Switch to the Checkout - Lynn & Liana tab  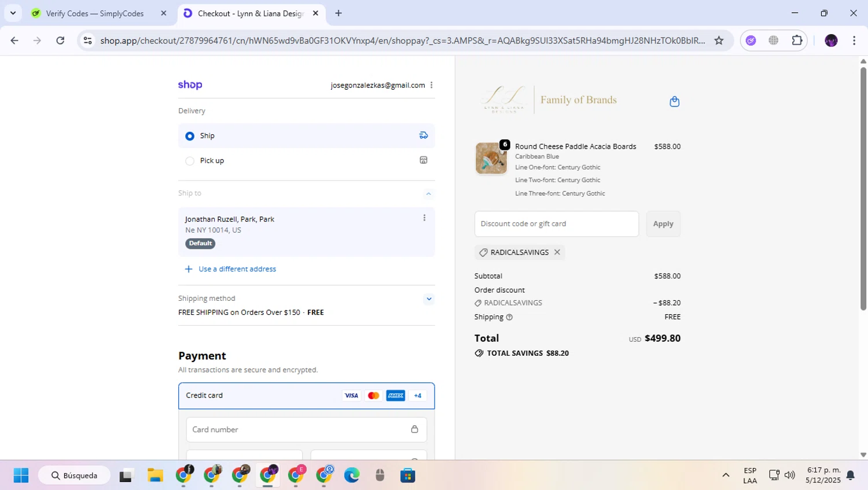pos(250,13)
